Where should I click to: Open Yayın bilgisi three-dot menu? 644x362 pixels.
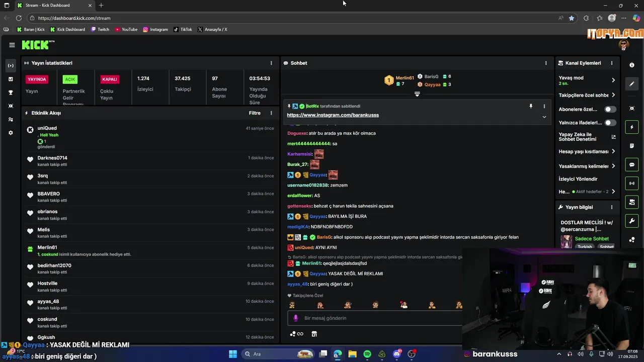[x=612, y=207]
